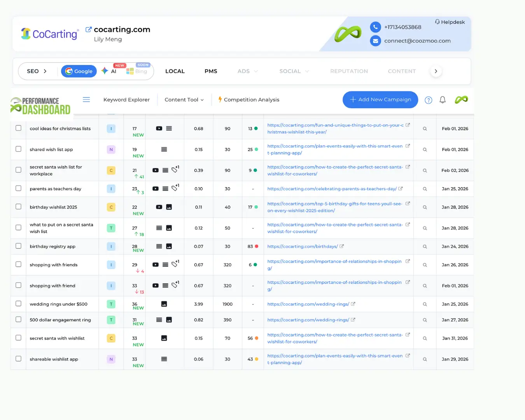Click the right-arrow to scroll the navigation bar
This screenshot has height=420, width=525.
(x=436, y=71)
